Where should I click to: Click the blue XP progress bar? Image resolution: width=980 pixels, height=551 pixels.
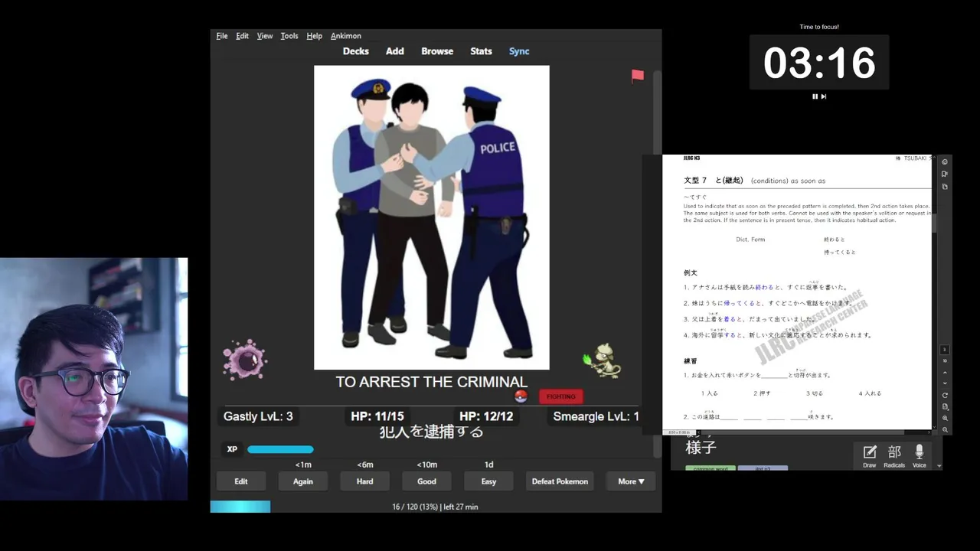click(280, 449)
